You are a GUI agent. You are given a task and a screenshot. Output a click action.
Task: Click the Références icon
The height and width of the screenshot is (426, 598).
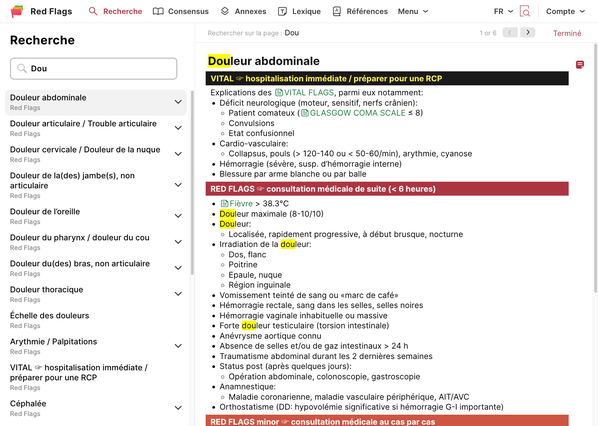(x=337, y=11)
